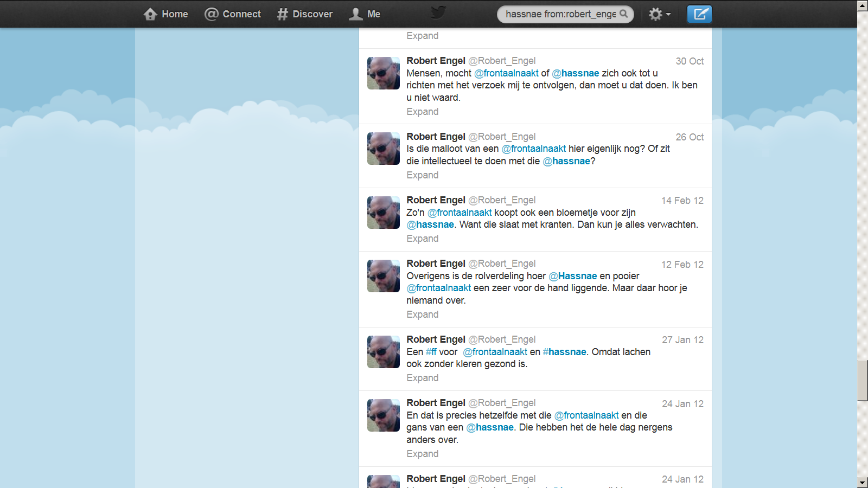Open avatar of the 27 Jan 12 tweet

pyautogui.click(x=384, y=352)
